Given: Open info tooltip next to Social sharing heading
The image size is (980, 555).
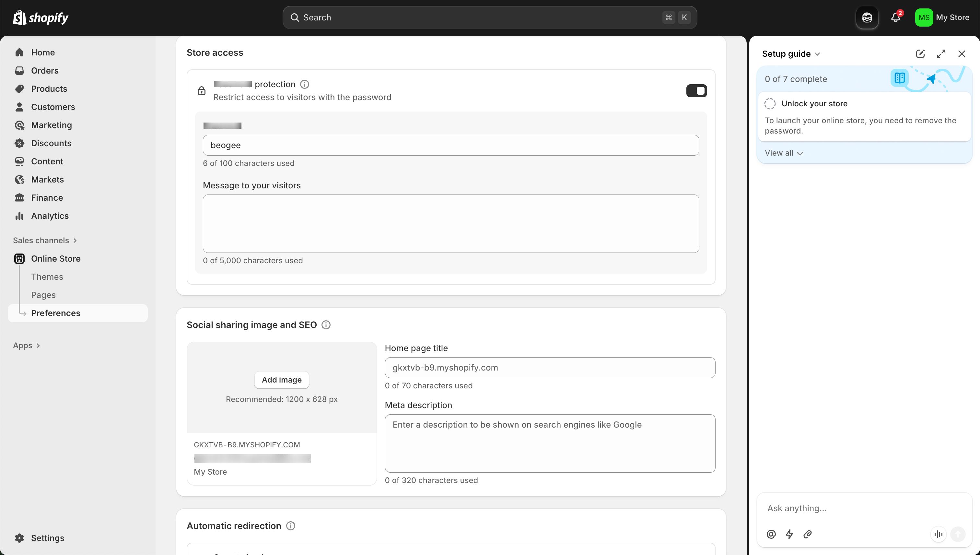Looking at the screenshot, I should [x=326, y=325].
